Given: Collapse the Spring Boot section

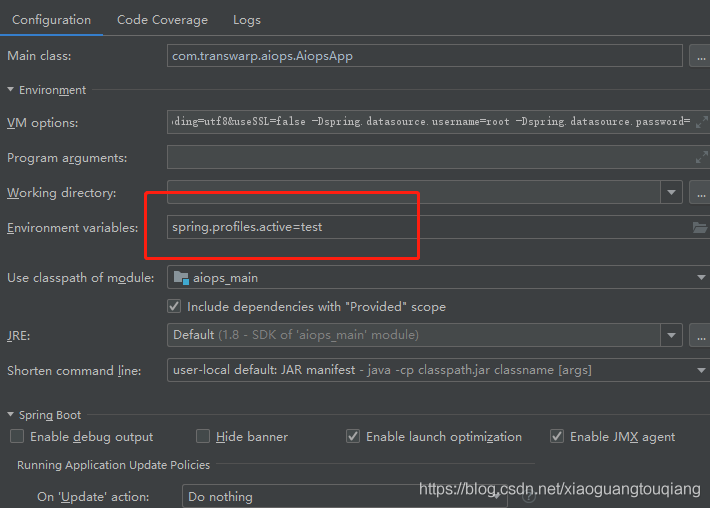Looking at the screenshot, I should (10, 414).
